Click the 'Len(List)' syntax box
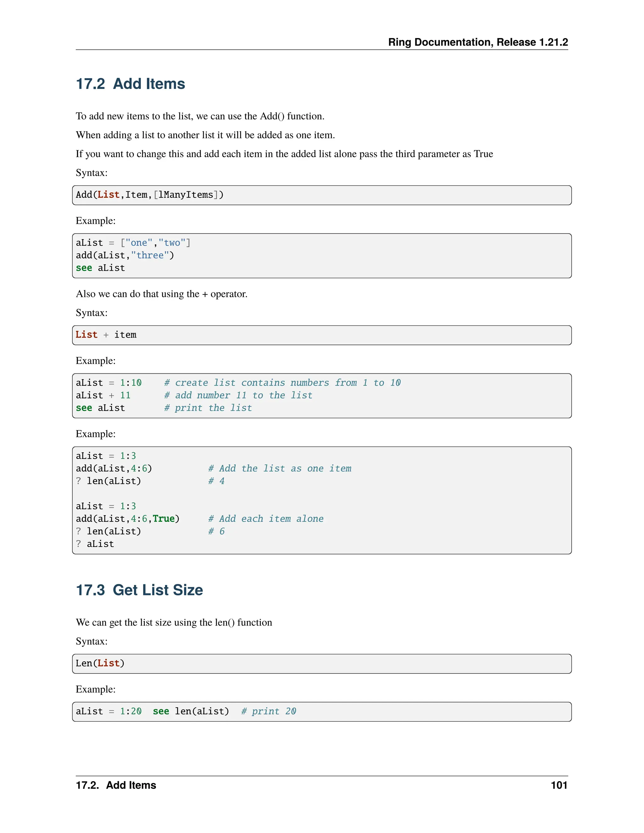The height and width of the screenshot is (833, 644). [x=321, y=664]
